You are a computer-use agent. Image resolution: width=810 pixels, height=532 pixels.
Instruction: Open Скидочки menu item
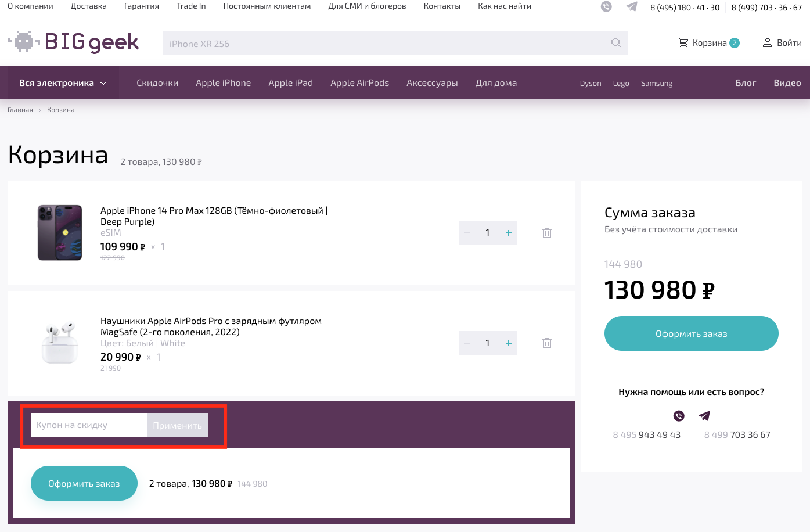[157, 83]
